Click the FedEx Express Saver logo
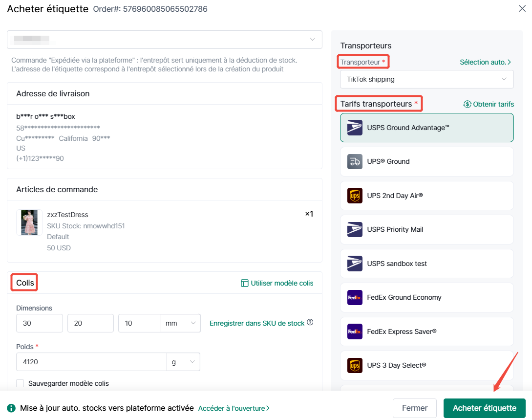Viewport: 532px width, 420px height. 355,332
